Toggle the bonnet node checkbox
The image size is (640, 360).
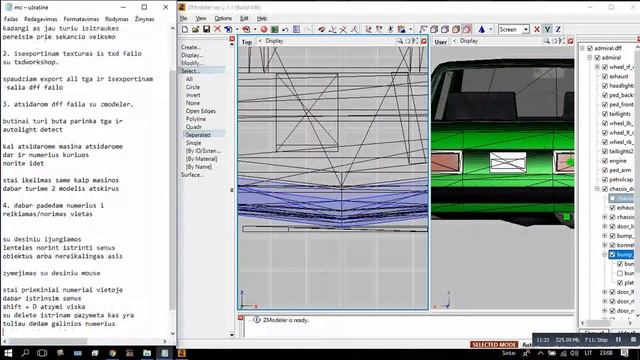(612, 245)
